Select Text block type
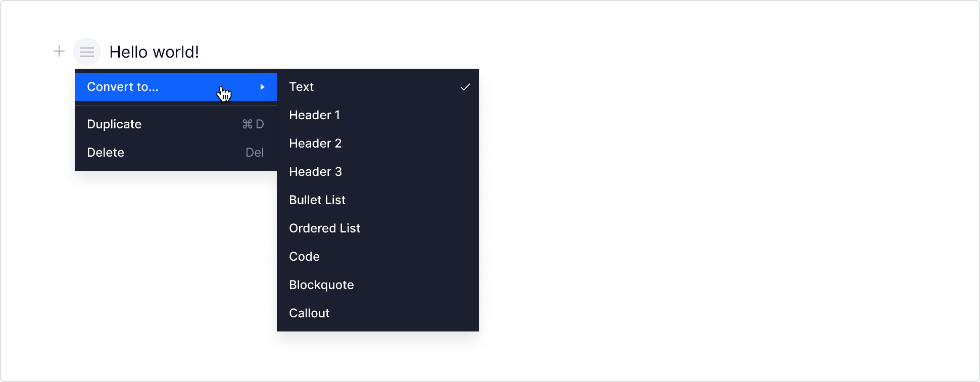The height and width of the screenshot is (382, 980). 302,87
